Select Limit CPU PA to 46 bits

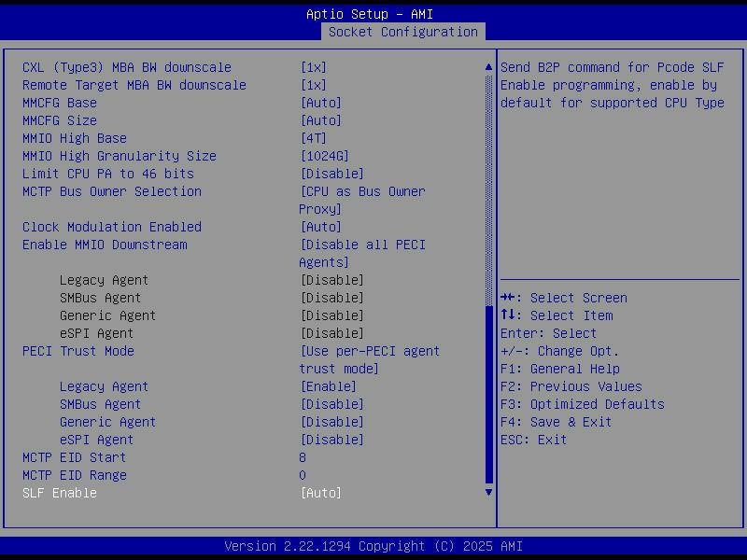pyautogui.click(x=108, y=174)
